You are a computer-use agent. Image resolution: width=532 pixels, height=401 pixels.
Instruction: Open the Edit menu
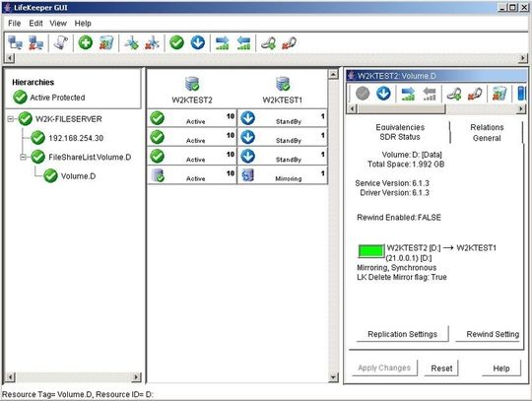pos(35,24)
